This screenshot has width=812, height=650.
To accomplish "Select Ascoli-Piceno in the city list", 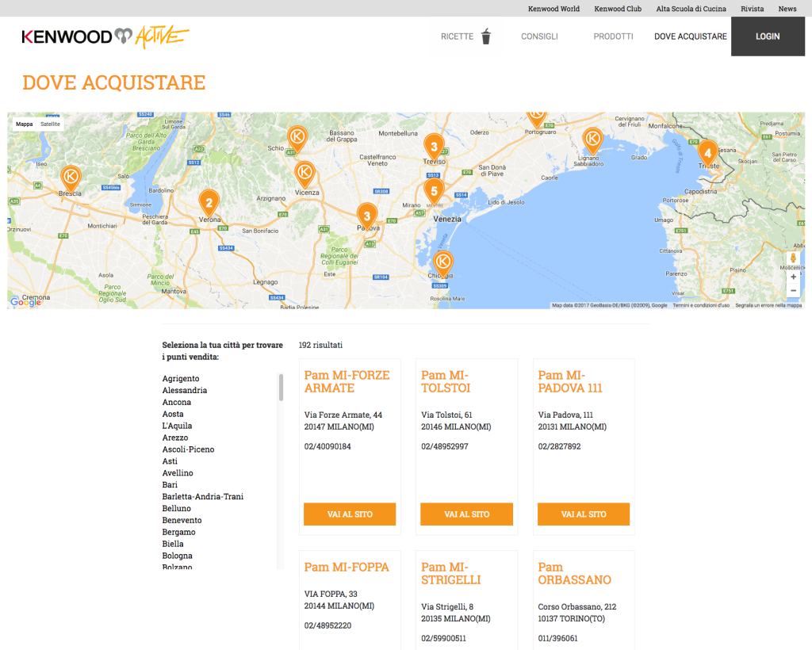I will (188, 449).
